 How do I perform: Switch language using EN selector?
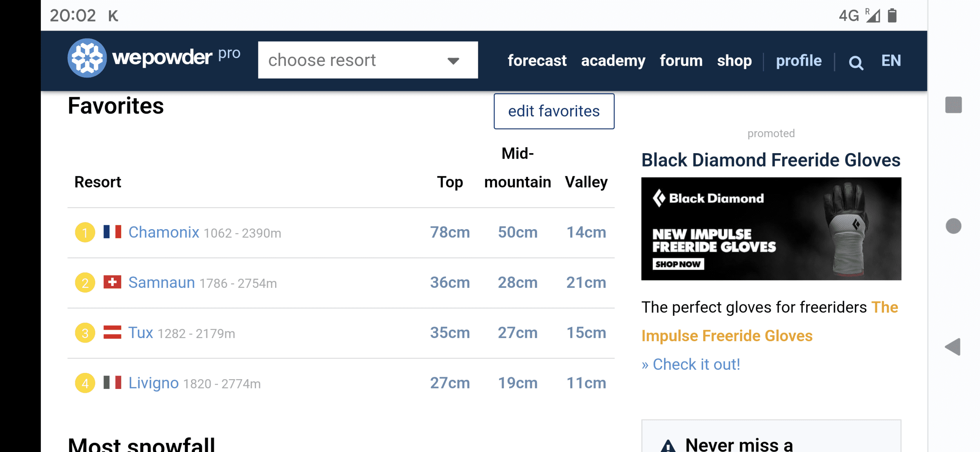pos(891,61)
